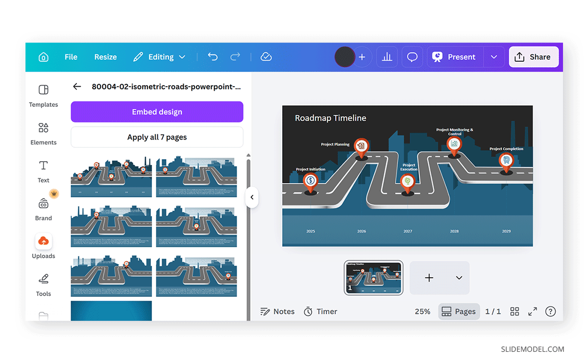Click the Undo arrow icon
Viewport: 588px width, 364px height.
[213, 57]
